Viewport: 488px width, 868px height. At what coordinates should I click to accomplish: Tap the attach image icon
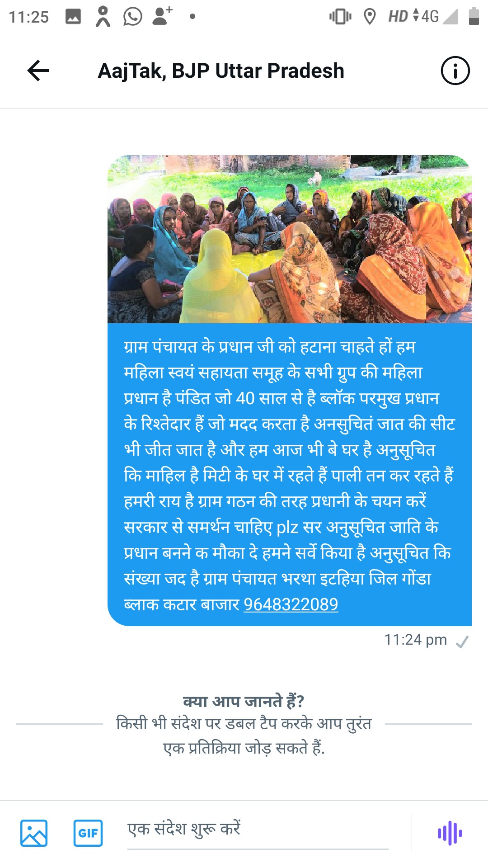tap(34, 833)
